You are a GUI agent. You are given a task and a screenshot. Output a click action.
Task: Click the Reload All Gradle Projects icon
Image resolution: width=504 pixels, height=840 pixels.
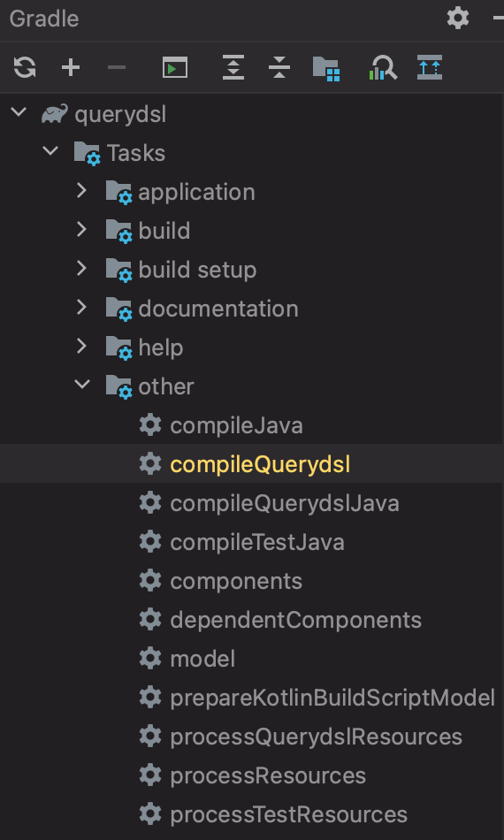(x=25, y=68)
